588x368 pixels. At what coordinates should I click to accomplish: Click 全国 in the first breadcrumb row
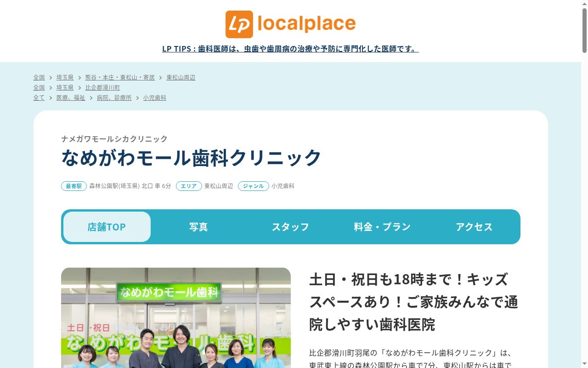[39, 77]
